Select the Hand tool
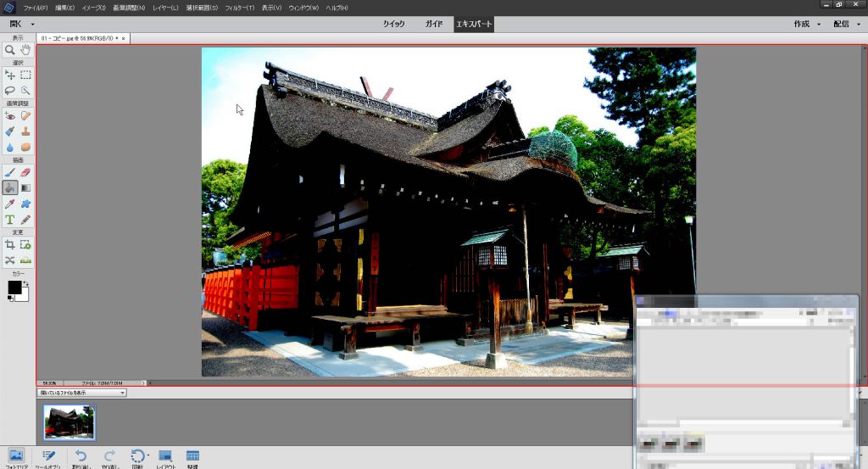 [26, 51]
